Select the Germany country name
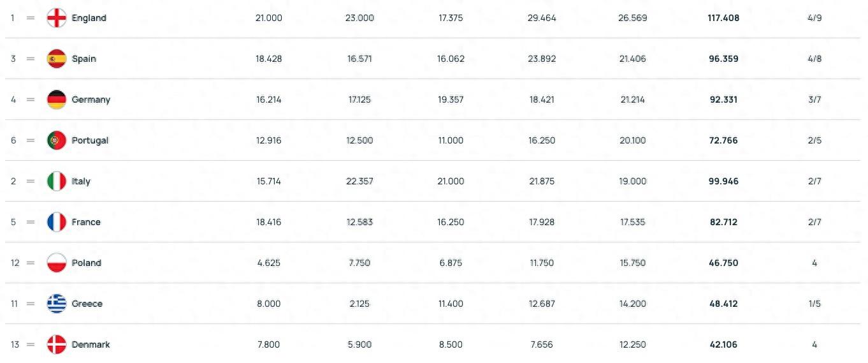This screenshot has width=868, height=363. (90, 100)
